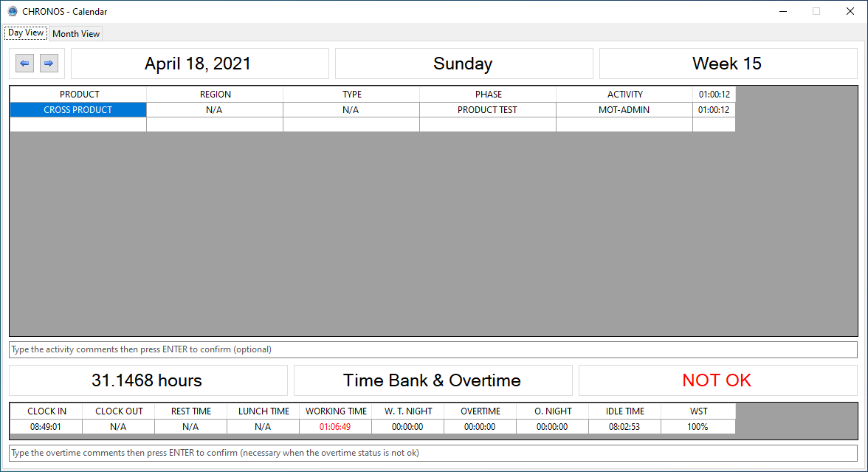Screen dimensions: 868x472
Task: Click the 01:00:12 total time header
Action: (714, 95)
